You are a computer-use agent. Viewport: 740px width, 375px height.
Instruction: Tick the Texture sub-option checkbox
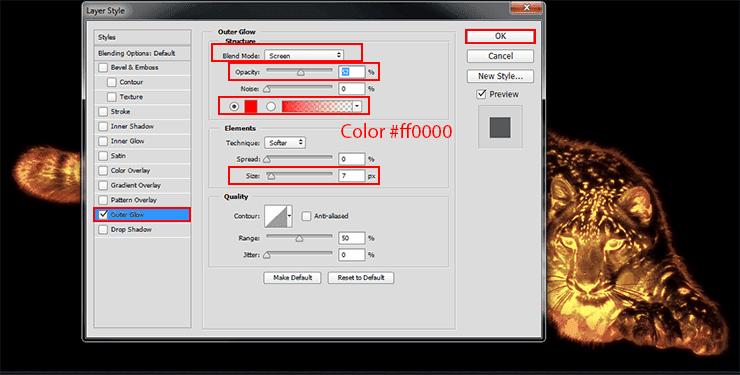tap(112, 97)
